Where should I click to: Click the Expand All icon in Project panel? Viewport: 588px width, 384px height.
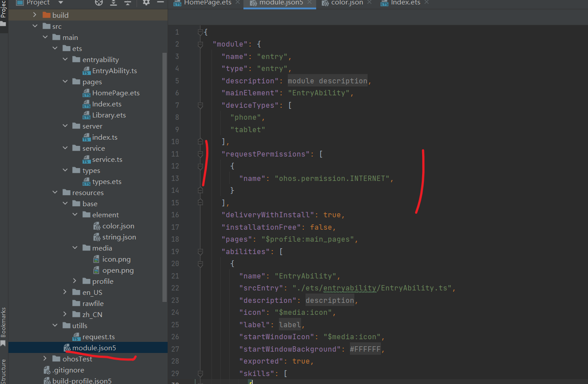coord(114,3)
